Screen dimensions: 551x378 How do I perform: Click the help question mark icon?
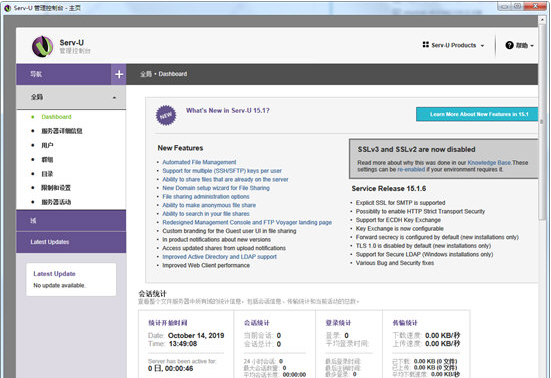509,45
